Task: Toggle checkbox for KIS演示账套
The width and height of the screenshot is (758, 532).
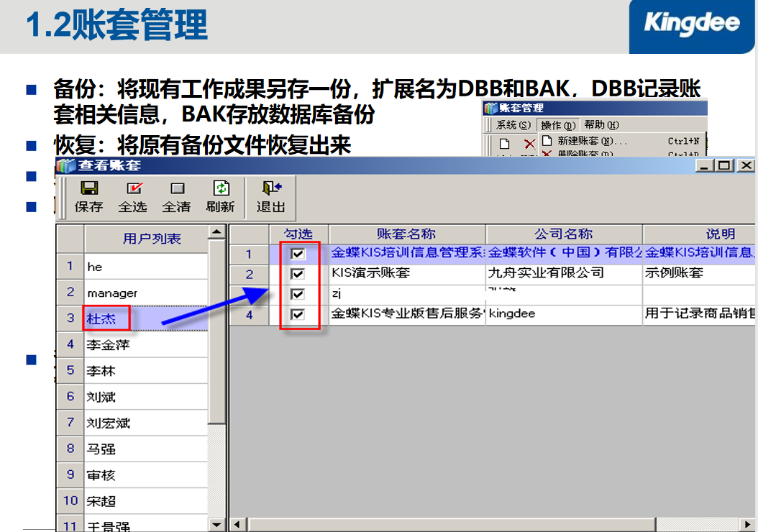Action: pyautogui.click(x=298, y=274)
